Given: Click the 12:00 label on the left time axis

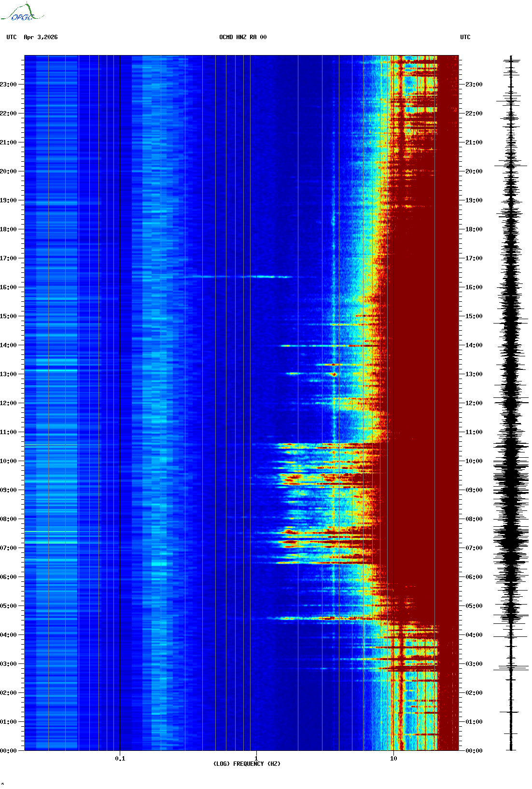Looking at the screenshot, I should coord(8,403).
